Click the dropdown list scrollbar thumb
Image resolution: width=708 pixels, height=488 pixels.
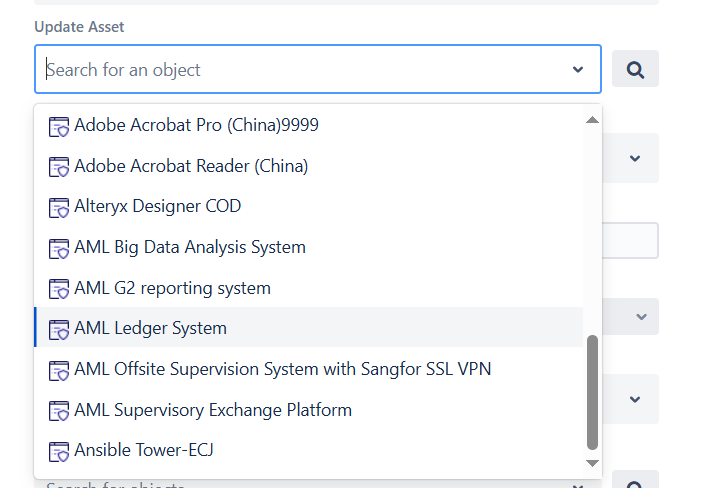click(592, 392)
